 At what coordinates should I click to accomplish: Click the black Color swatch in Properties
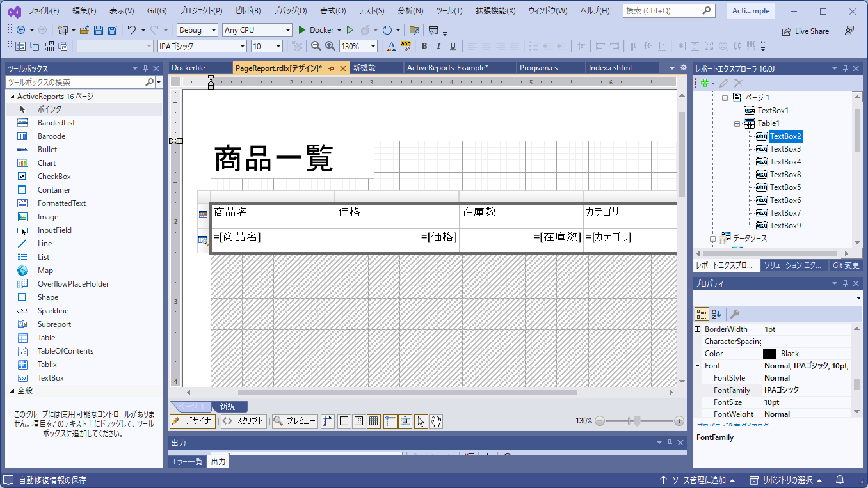(769, 354)
